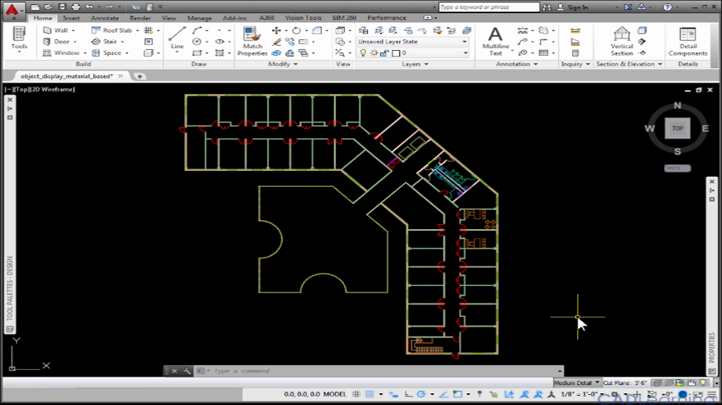The height and width of the screenshot is (405, 722).
Task: Select the Window tool
Action: pos(64,52)
